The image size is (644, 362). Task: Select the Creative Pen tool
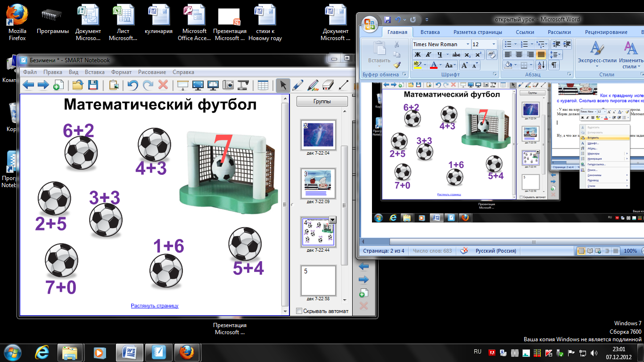coord(313,85)
